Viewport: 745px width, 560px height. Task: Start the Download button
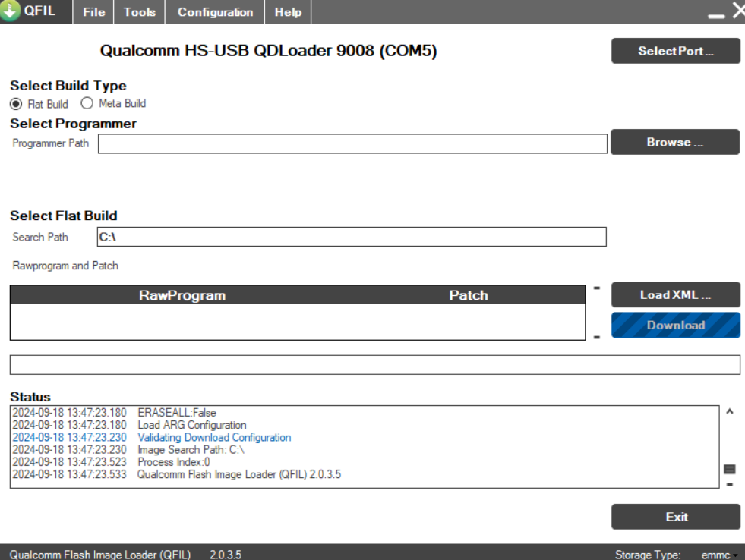(x=676, y=325)
